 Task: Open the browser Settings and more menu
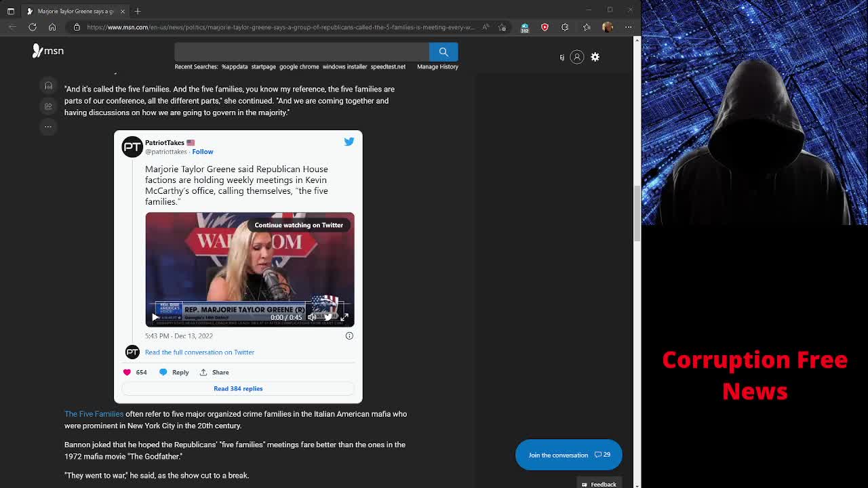point(629,27)
